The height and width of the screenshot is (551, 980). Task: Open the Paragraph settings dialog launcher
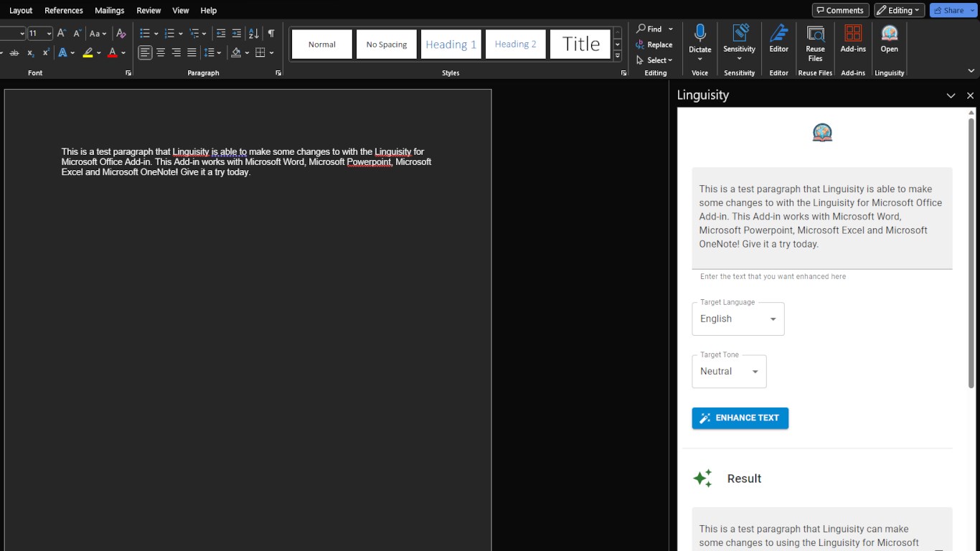tap(278, 73)
